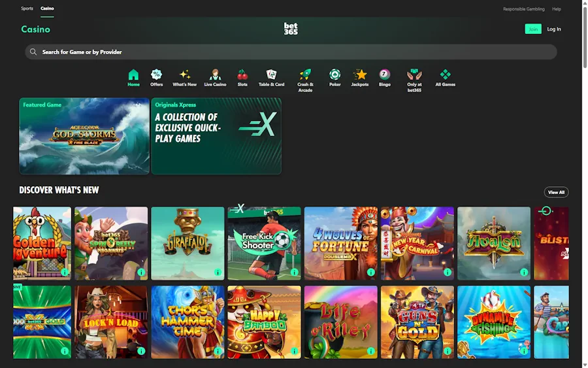Launch the Giraffalot game tile

point(188,243)
